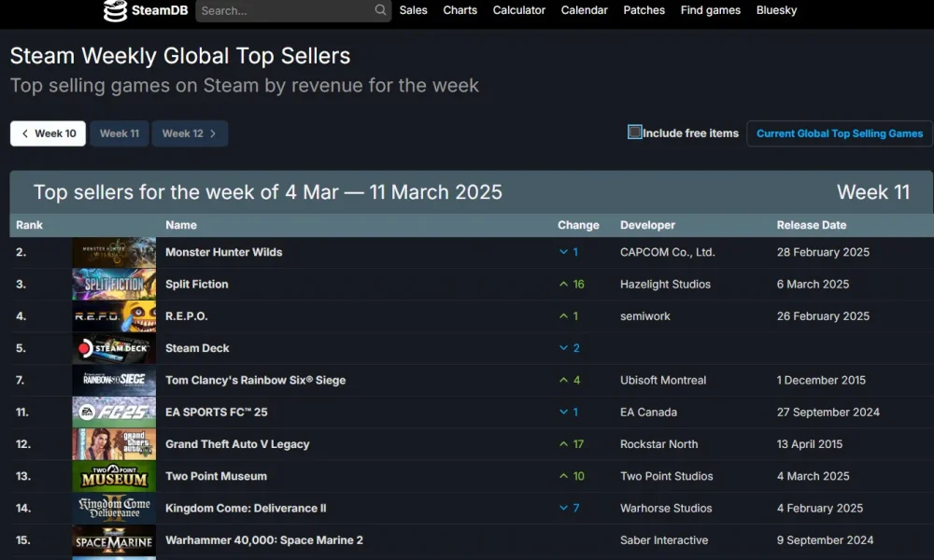
Task: Click EA Canada developer
Action: click(648, 412)
